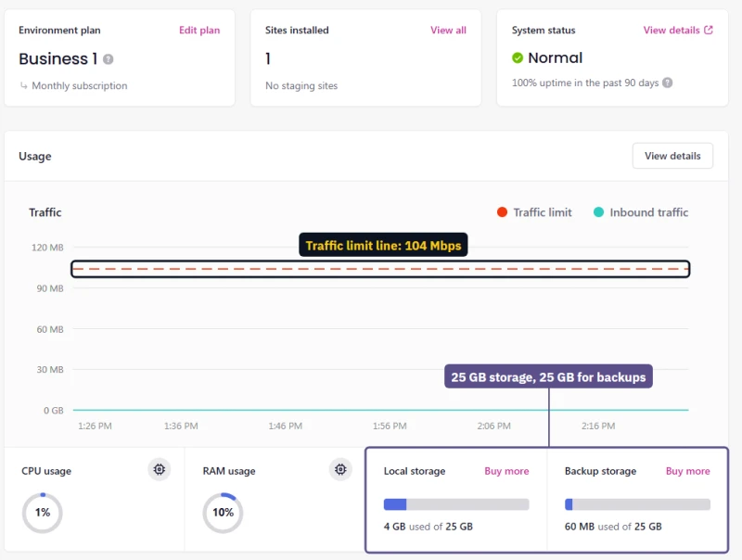Open RAM usage settings gear icon
Image resolution: width=742 pixels, height=560 pixels.
pos(340,469)
